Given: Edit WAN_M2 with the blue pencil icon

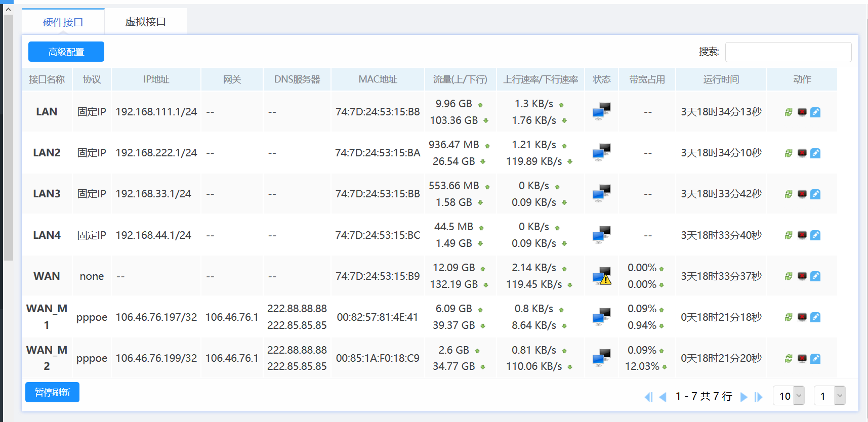Looking at the screenshot, I should (815, 359).
